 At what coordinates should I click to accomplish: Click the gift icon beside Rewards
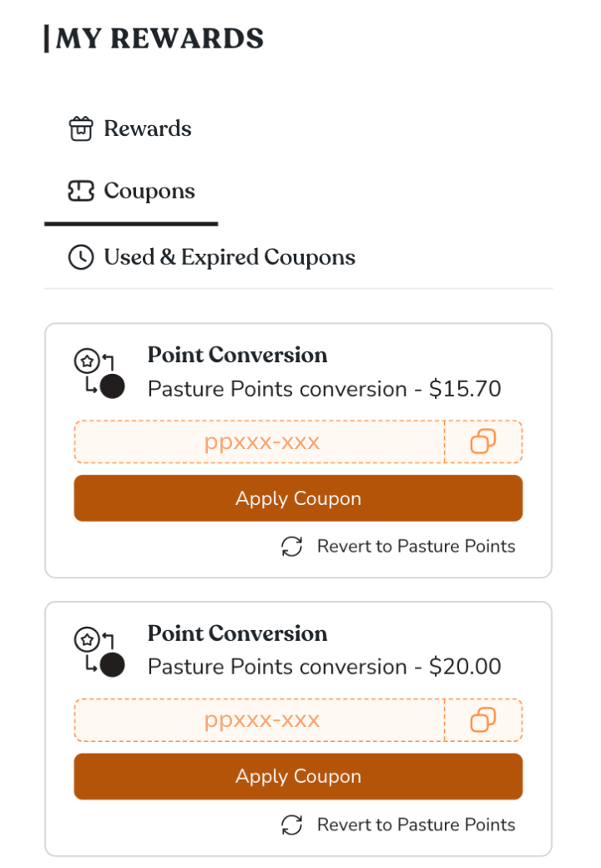[80, 128]
